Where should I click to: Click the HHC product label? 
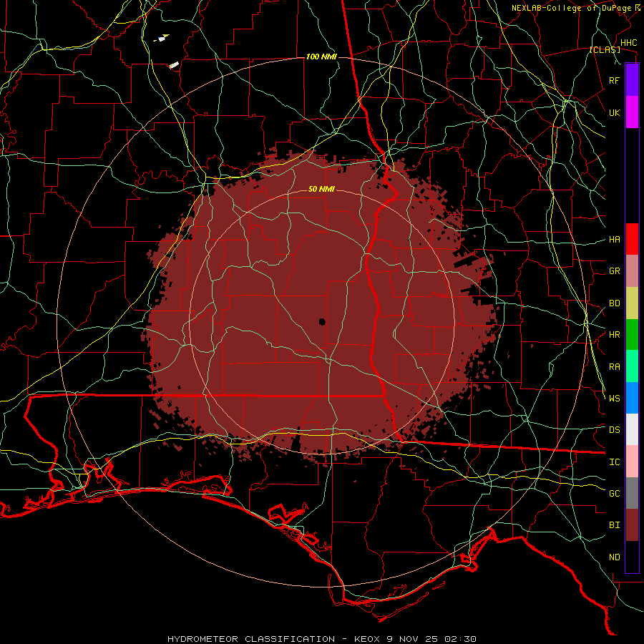(628, 43)
